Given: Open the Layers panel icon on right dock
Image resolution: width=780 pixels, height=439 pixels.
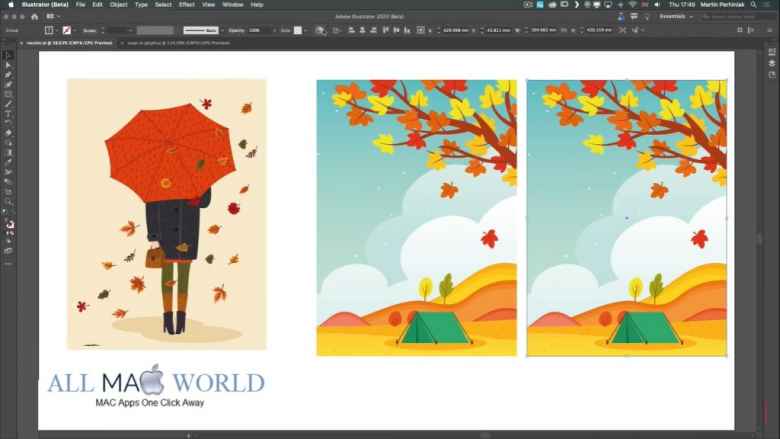Looking at the screenshot, I should [x=772, y=63].
